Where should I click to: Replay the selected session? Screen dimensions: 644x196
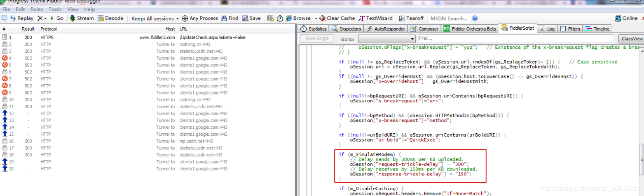[22, 18]
